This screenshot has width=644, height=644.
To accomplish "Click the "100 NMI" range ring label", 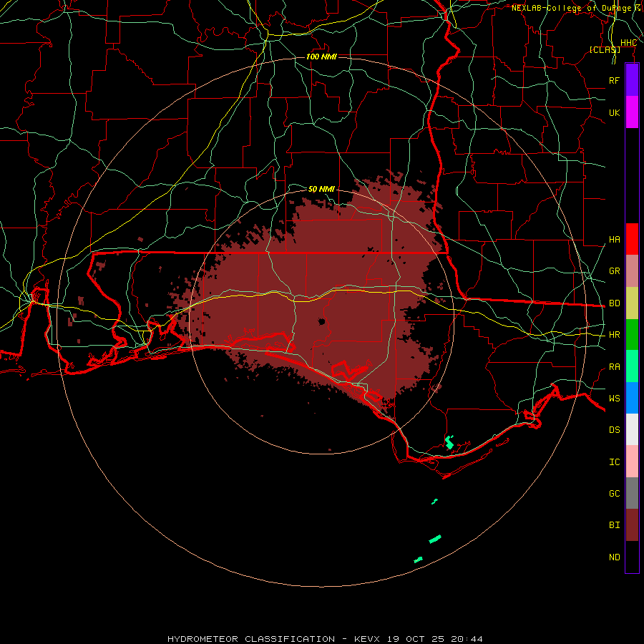I will [x=321, y=57].
